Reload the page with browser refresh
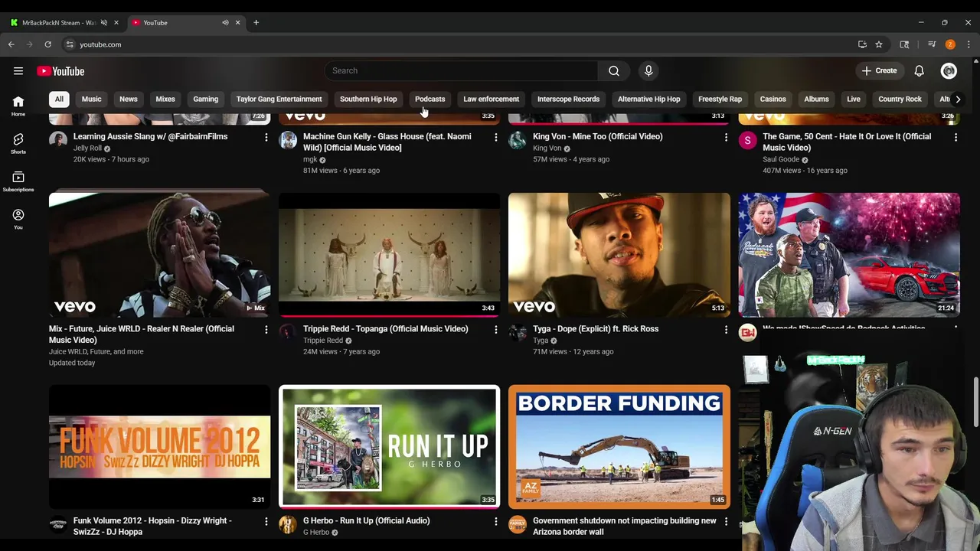Image resolution: width=980 pixels, height=551 pixels. [47, 44]
